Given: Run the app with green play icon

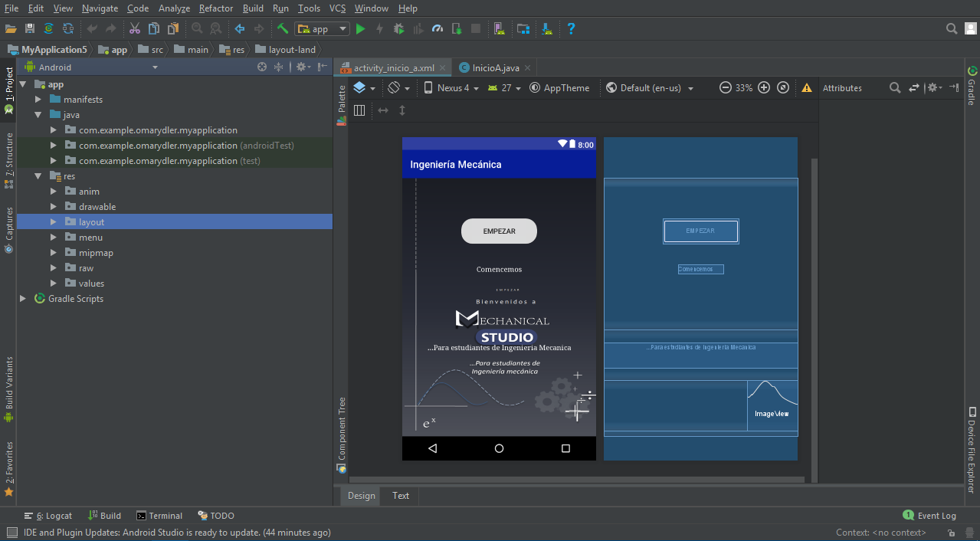Looking at the screenshot, I should coord(360,29).
